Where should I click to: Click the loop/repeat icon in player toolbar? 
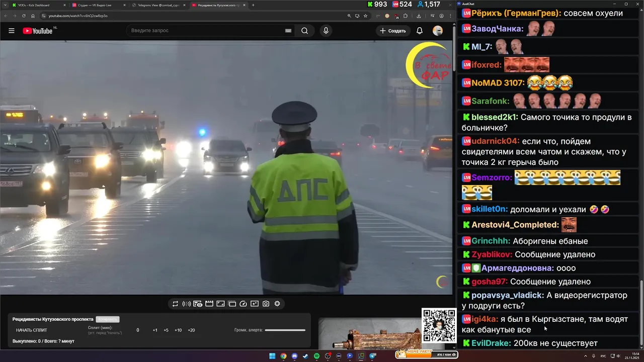click(175, 304)
